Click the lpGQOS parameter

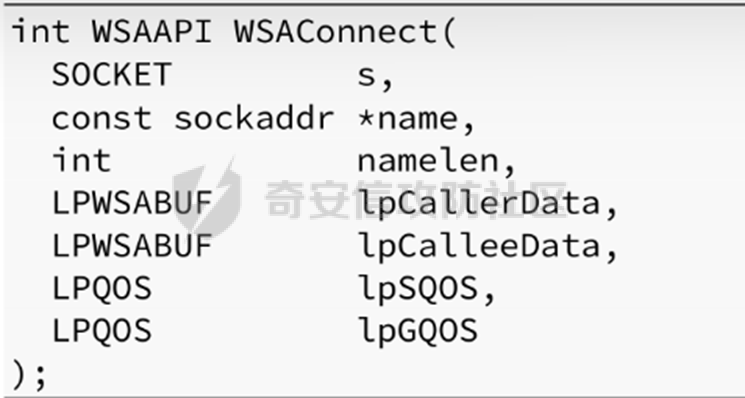418,333
